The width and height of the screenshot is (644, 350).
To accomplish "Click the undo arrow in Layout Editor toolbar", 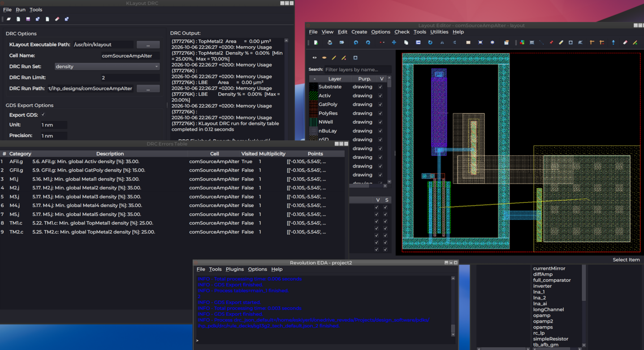I will pos(356,43).
